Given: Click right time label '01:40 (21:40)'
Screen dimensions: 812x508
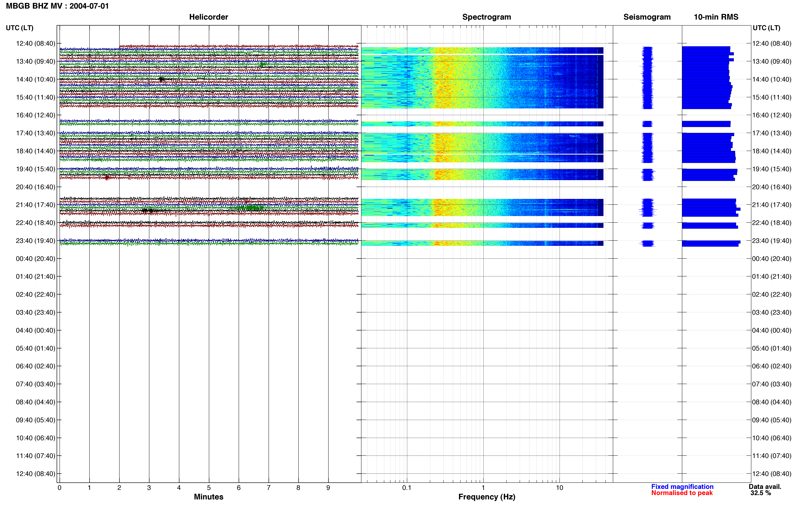Looking at the screenshot, I should click(x=772, y=277).
